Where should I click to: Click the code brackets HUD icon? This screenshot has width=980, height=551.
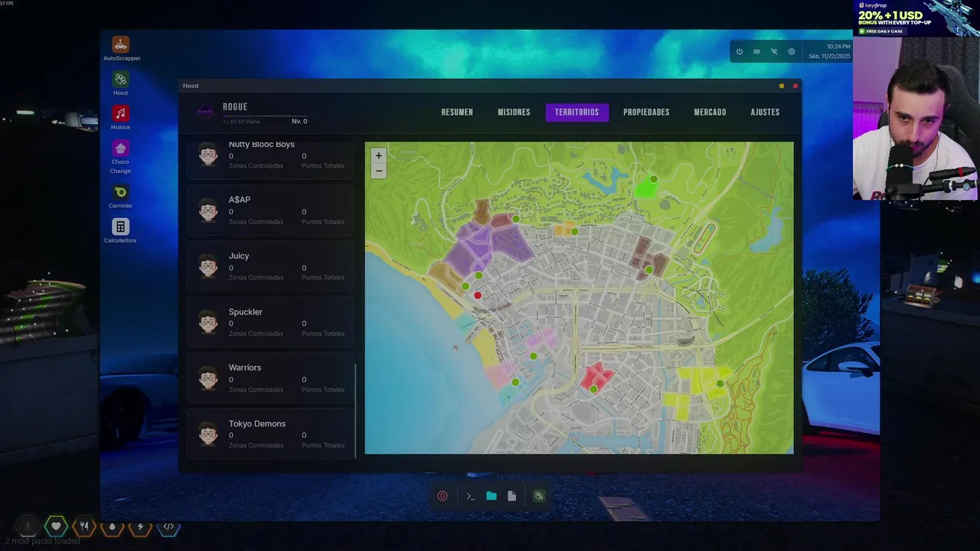point(168,527)
